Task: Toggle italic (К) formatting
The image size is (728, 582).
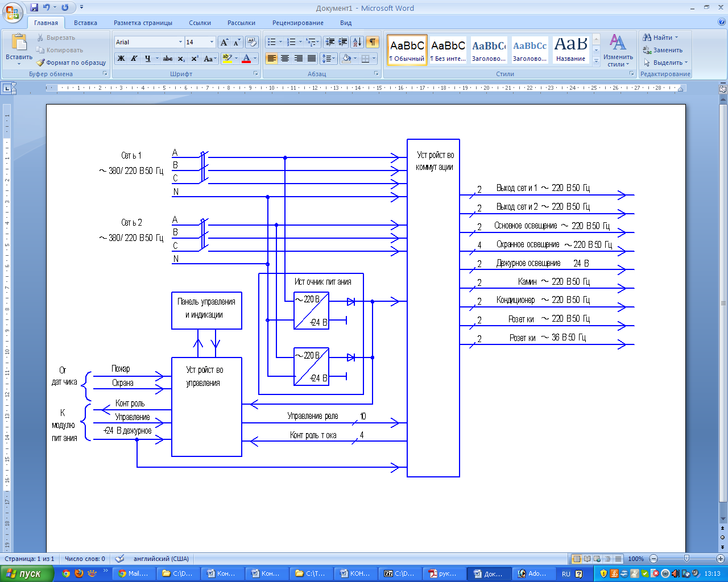Action: 134,59
